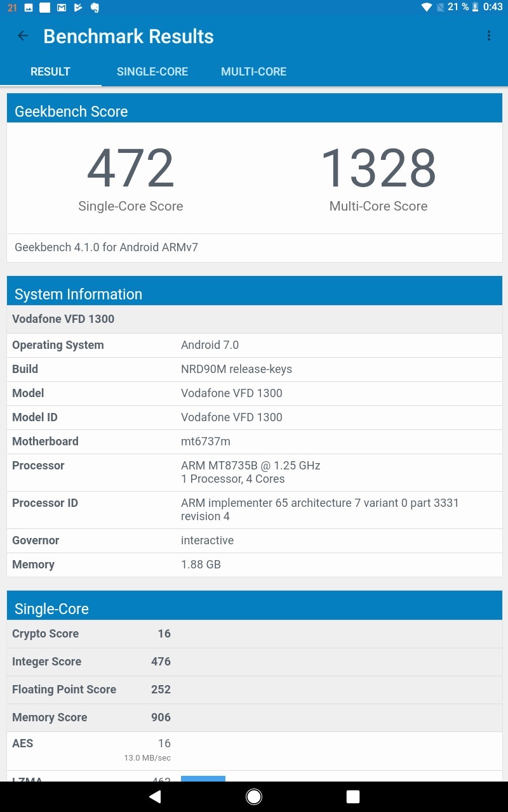
Task: Switch to the SINGLE-CORE tab
Action: coord(152,72)
